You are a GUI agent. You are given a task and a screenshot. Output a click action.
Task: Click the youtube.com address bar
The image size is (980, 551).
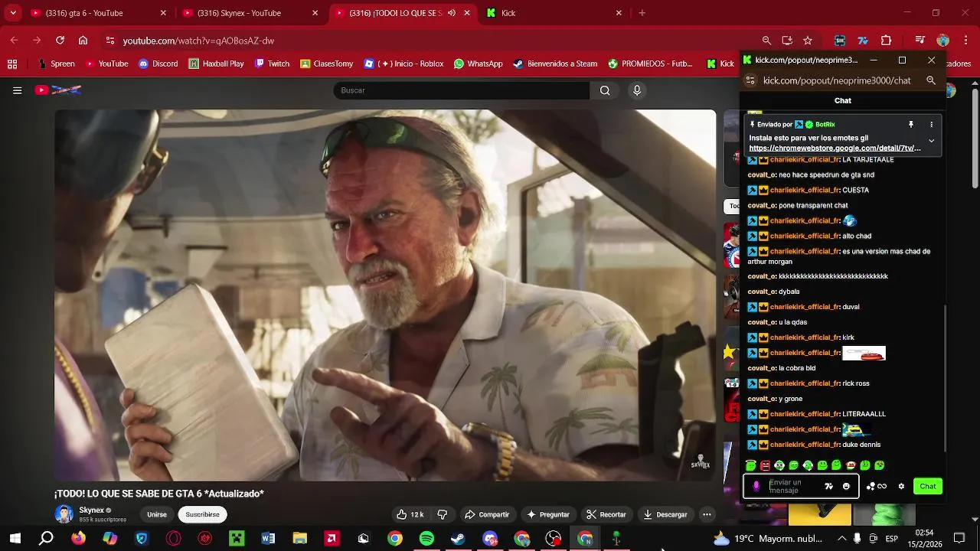[x=429, y=41]
